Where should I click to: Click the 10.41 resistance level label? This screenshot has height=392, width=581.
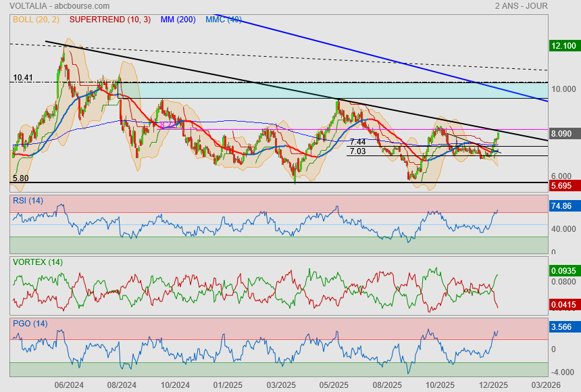(22, 78)
